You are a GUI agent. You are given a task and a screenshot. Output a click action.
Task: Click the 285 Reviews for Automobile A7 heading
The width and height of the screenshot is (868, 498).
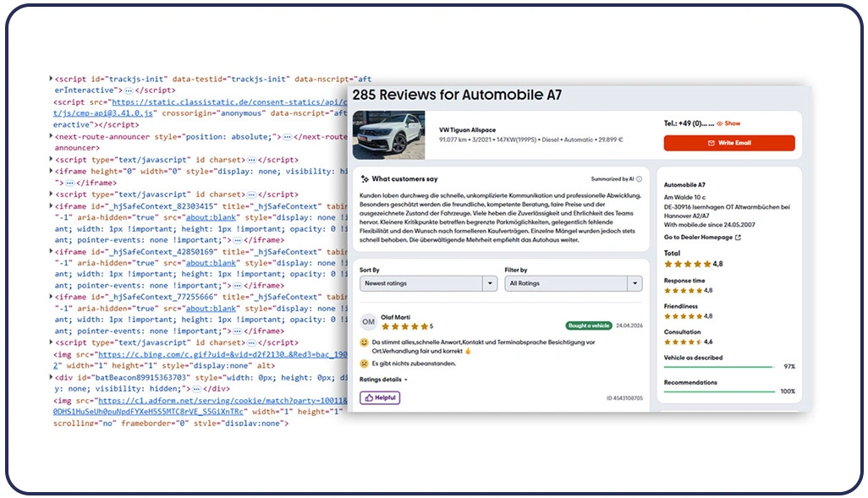(x=457, y=96)
